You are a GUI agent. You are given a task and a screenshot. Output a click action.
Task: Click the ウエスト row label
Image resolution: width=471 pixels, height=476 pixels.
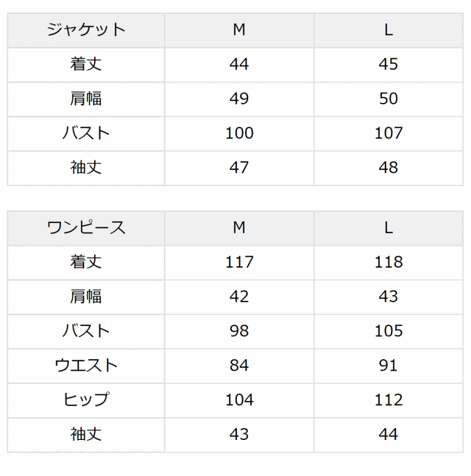pos(86,366)
